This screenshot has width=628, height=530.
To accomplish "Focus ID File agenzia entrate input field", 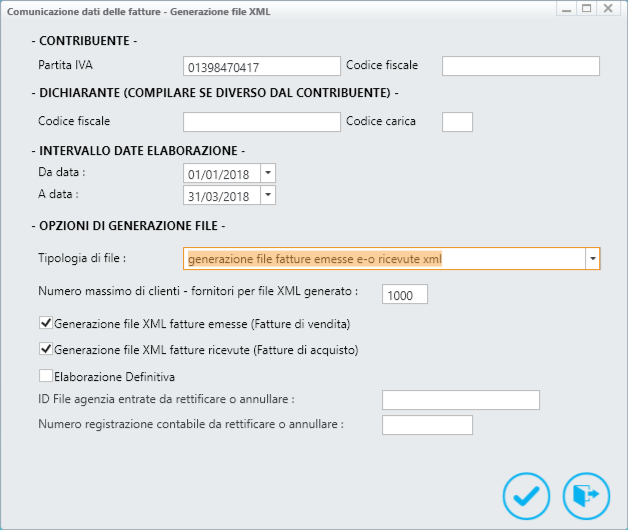I will (461, 400).
